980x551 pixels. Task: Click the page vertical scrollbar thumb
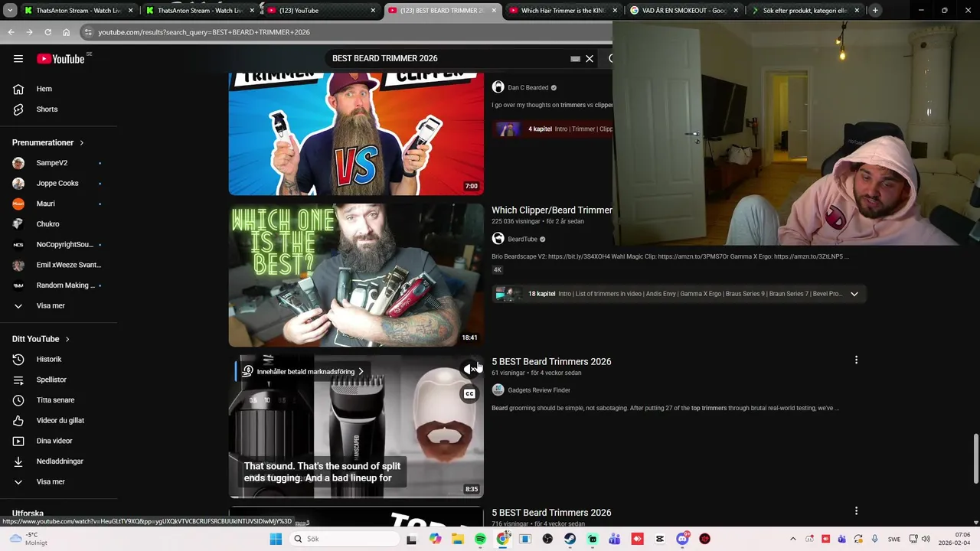[x=975, y=459]
